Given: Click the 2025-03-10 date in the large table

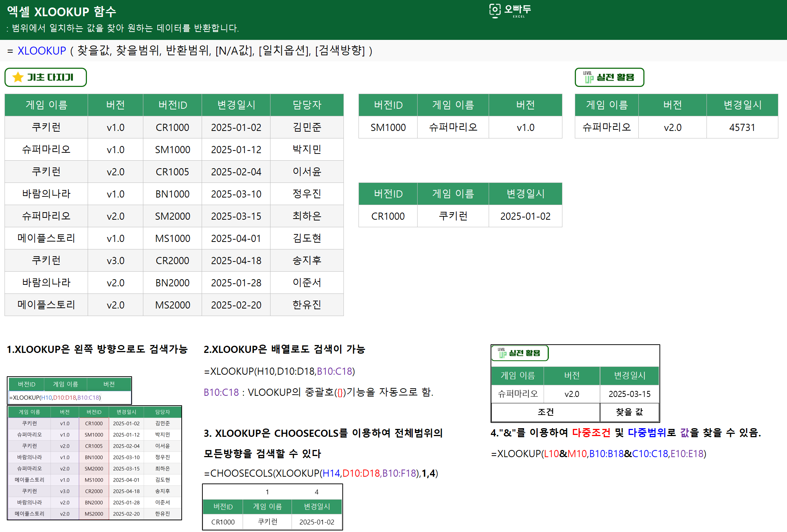Looking at the screenshot, I should (x=236, y=194).
